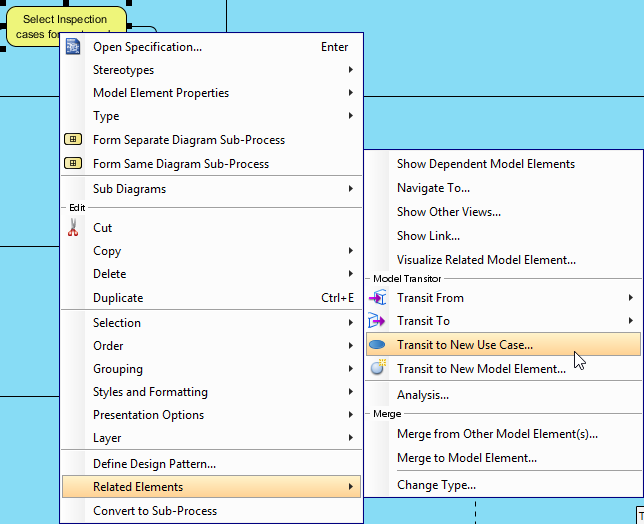This screenshot has height=524, width=644.
Task: Select the highlighted Related Elements entry
Action: coord(211,487)
